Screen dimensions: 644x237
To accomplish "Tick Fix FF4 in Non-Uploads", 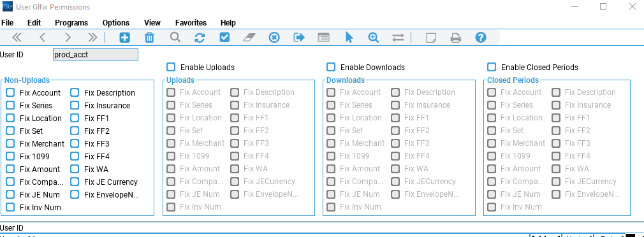I will coord(75,156).
